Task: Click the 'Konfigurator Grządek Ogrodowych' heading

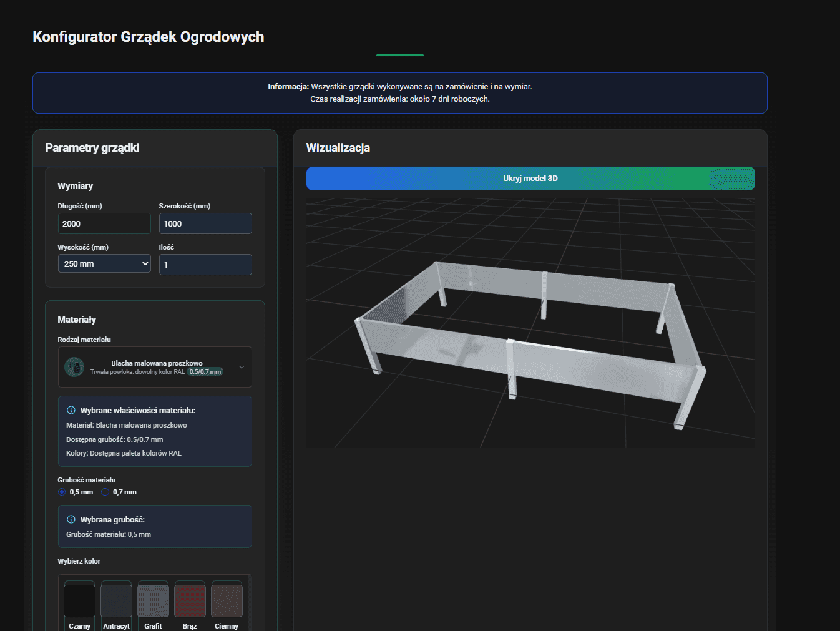Action: 149,37
